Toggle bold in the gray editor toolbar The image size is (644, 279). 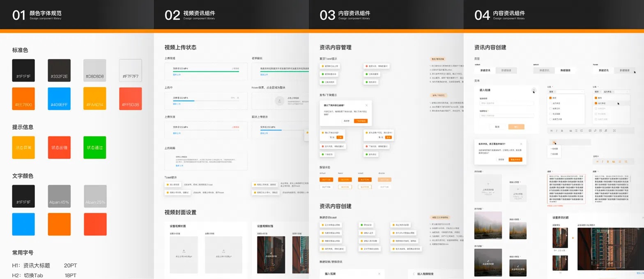click(x=562, y=130)
